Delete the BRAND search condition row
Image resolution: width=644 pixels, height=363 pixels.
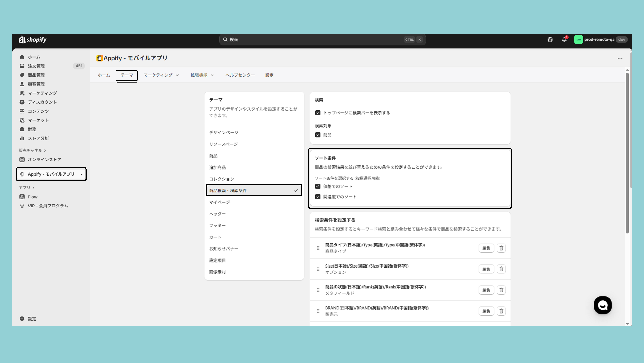click(x=501, y=311)
